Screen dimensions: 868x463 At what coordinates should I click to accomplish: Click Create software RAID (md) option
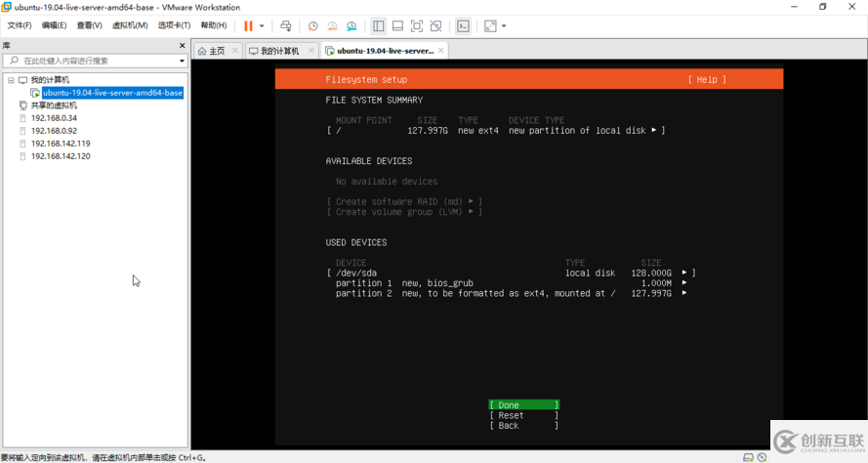click(404, 201)
